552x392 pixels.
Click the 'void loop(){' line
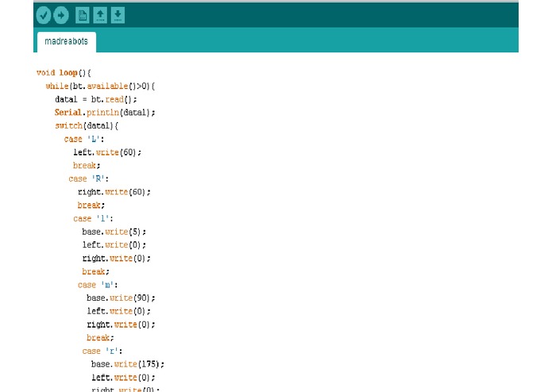pyautogui.click(x=64, y=73)
